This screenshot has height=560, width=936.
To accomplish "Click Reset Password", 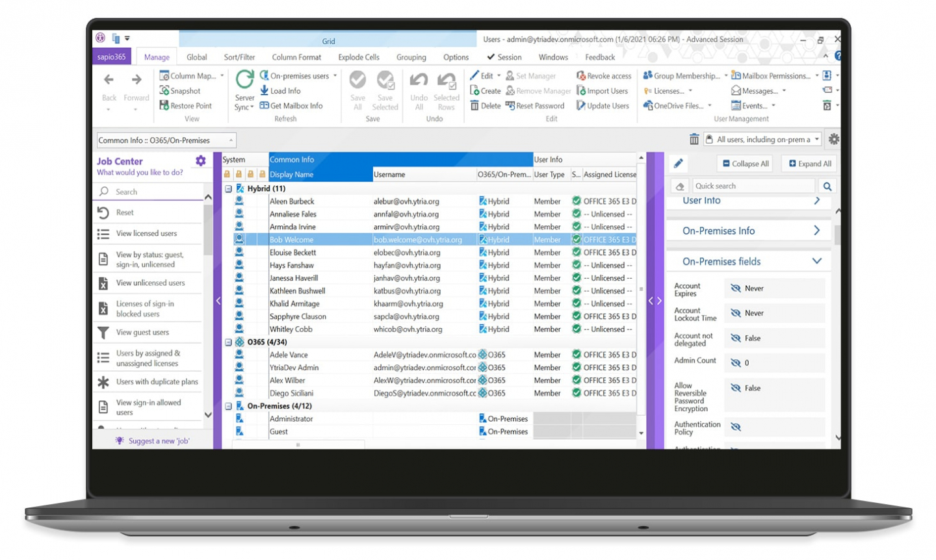I will (x=535, y=106).
